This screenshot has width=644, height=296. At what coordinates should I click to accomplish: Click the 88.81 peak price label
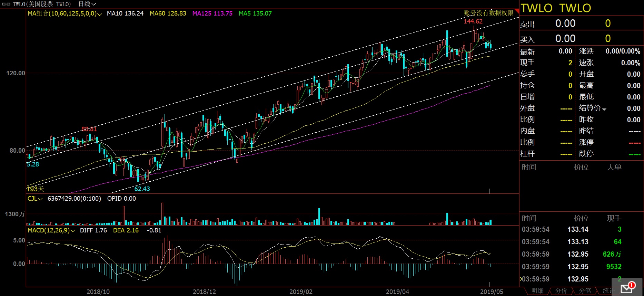89,129
